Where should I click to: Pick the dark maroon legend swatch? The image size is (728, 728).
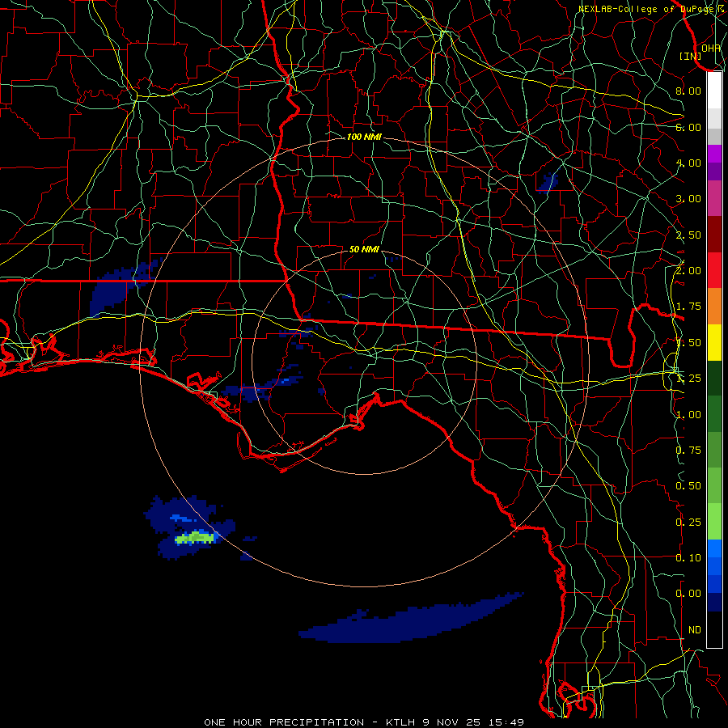click(x=714, y=235)
